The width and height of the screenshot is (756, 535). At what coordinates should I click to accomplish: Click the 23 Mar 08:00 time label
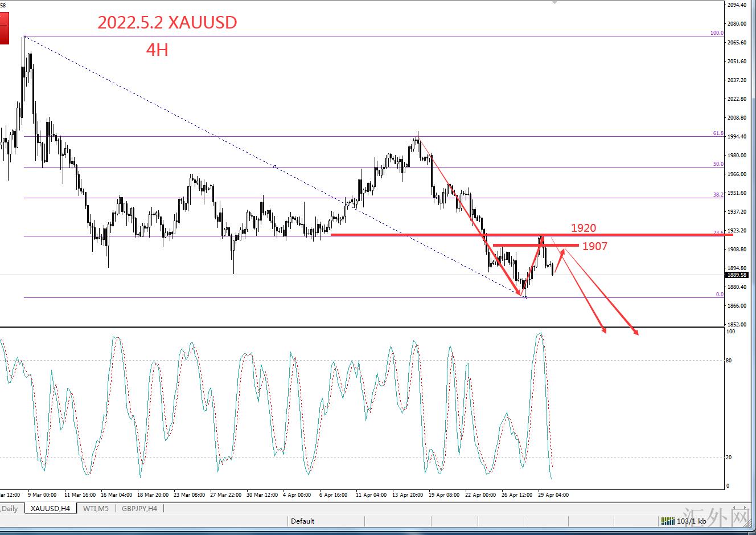tap(189, 495)
